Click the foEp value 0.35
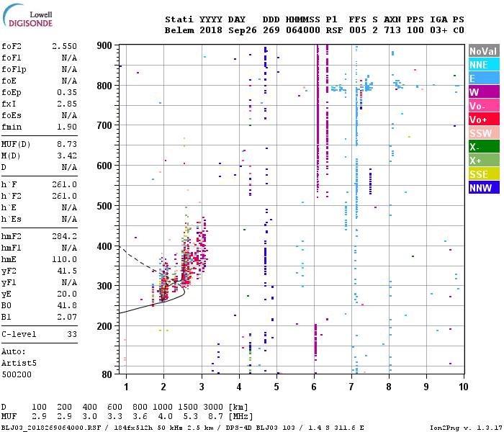The width and height of the screenshot is (504, 432). pos(67,93)
